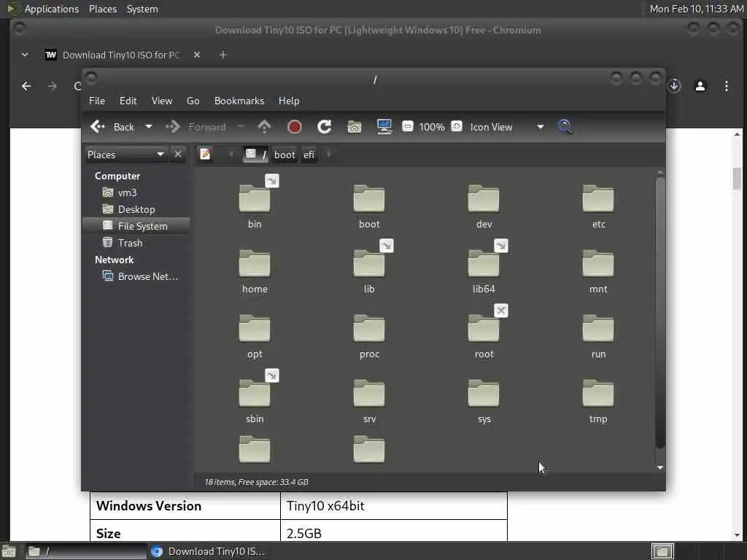This screenshot has height=560, width=747.
Task: Select the run folder icon
Action: pos(598,329)
